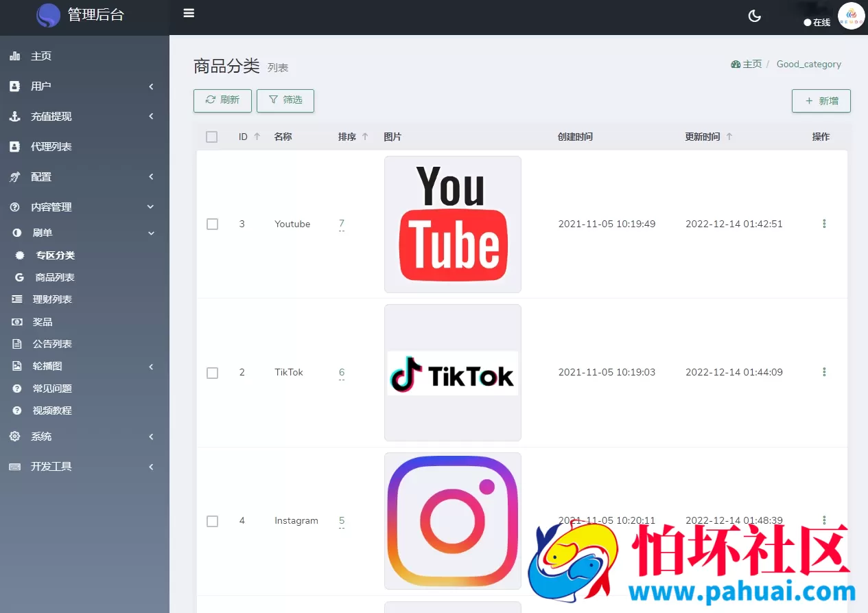Click the 内容管理 question icon
This screenshot has width=868, height=613.
tap(14, 207)
